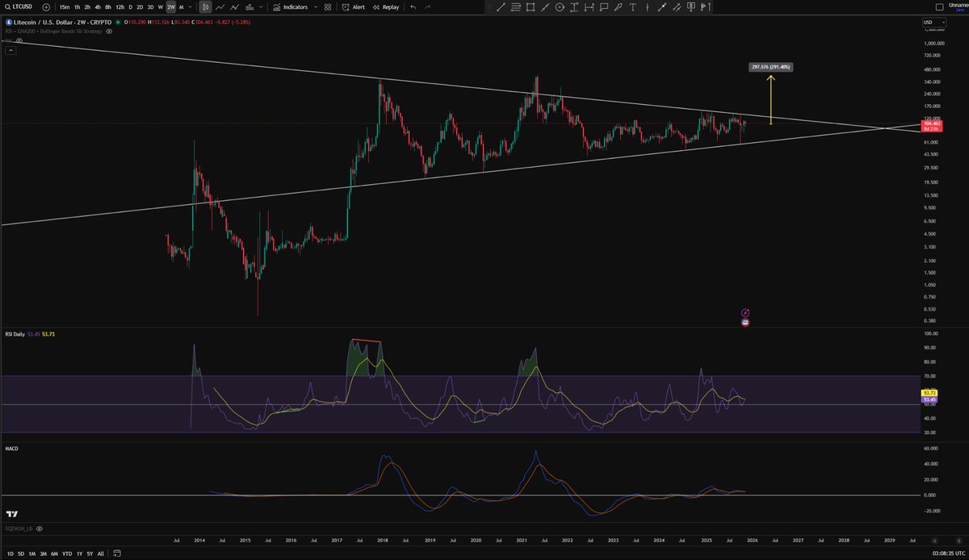Redo the last chart action

(427, 7)
